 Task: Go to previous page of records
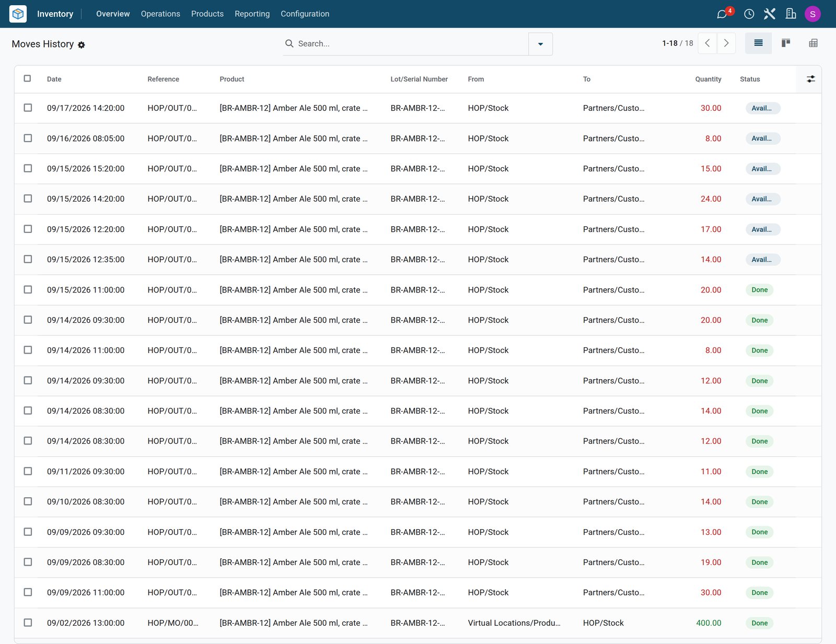(707, 43)
